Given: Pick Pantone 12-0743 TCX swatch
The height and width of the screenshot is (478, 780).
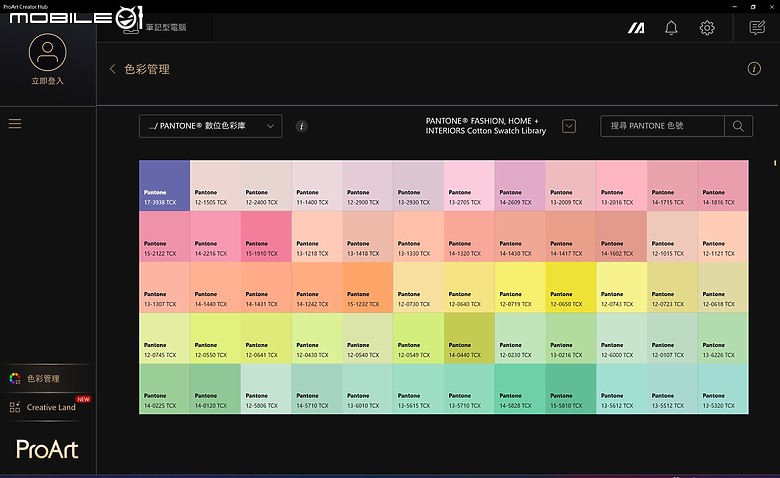Looking at the screenshot, I should (x=621, y=287).
